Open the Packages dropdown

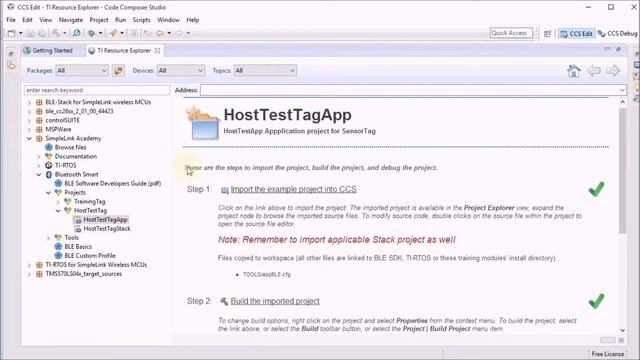tap(82, 71)
